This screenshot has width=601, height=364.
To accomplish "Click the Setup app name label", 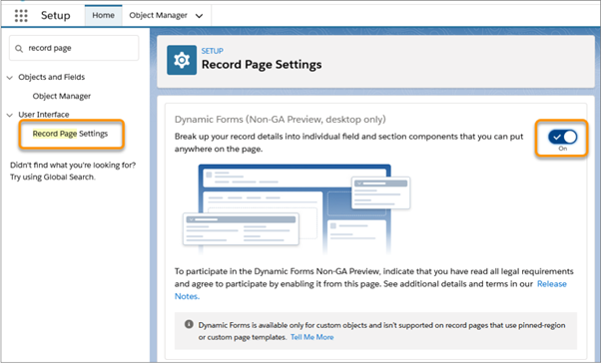I will point(56,15).
